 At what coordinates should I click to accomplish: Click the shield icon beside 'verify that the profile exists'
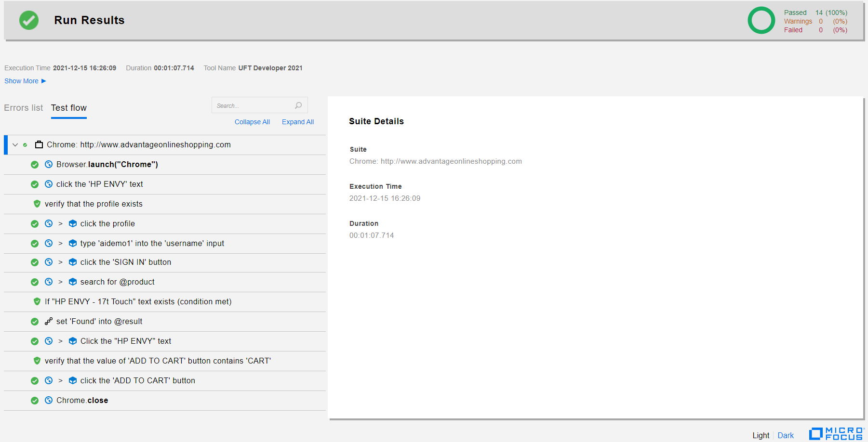(37, 204)
